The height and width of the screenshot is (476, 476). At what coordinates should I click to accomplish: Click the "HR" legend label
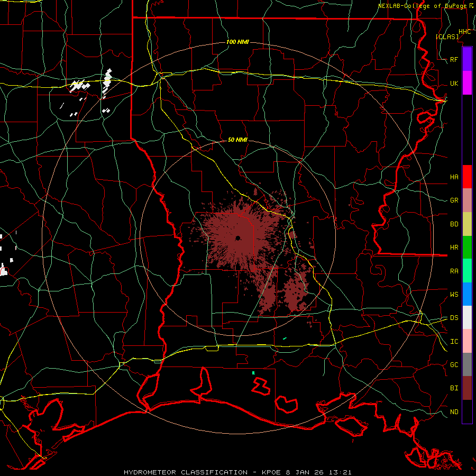[x=454, y=248]
